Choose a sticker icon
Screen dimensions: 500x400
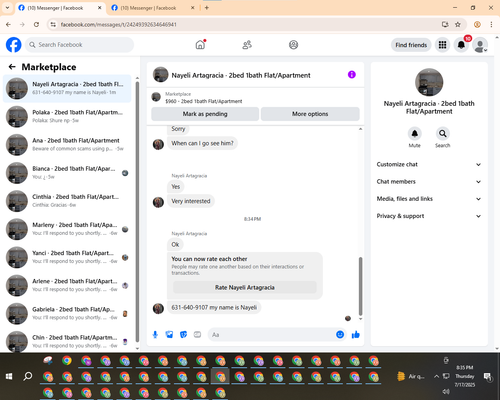(183, 335)
